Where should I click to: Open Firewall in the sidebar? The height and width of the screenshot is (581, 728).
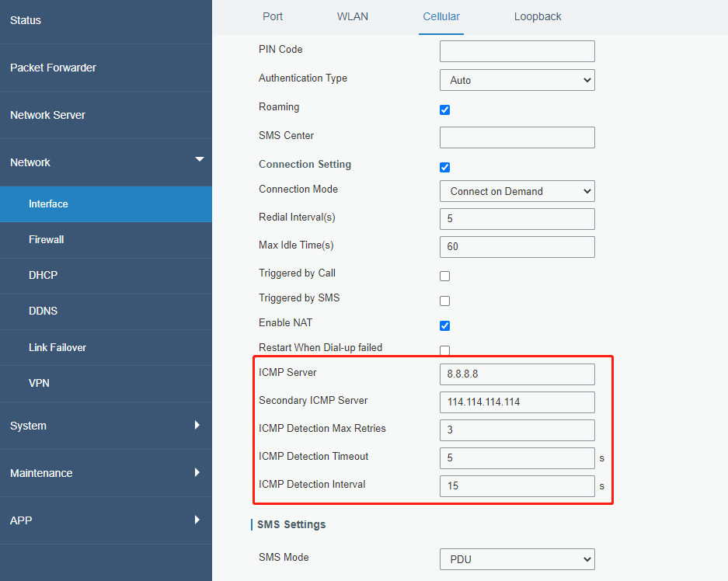47,239
